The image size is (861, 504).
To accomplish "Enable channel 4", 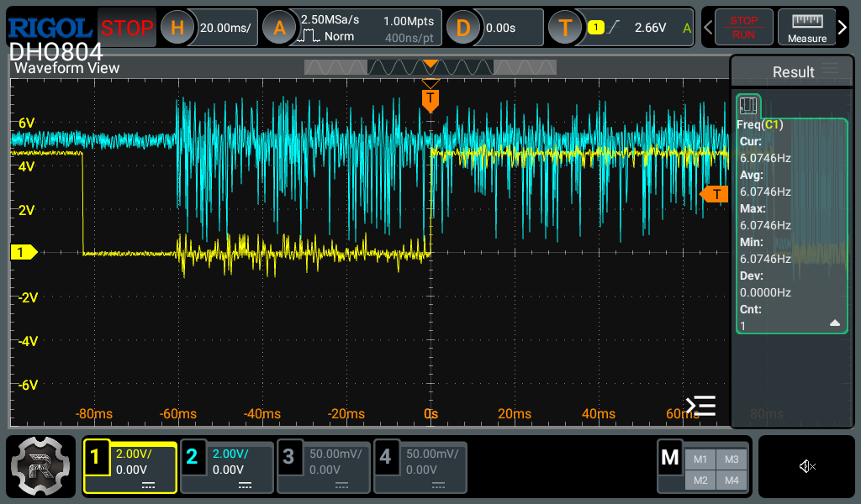I will (420, 466).
